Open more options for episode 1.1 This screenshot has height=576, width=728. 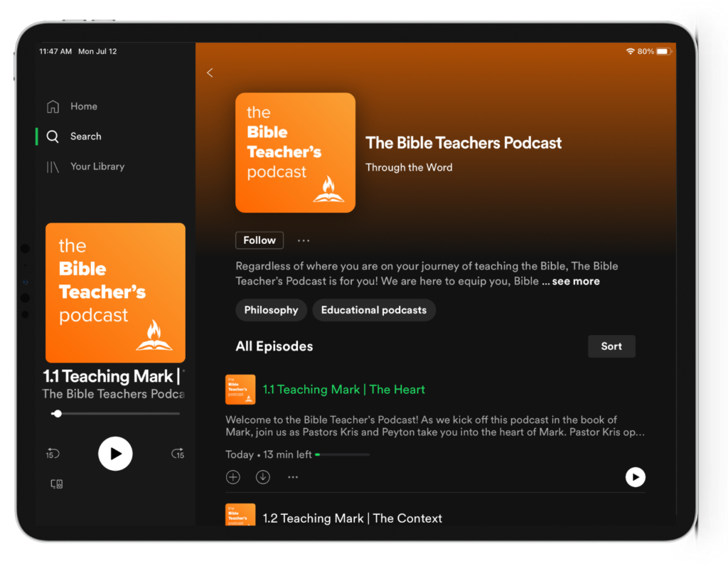coord(292,477)
